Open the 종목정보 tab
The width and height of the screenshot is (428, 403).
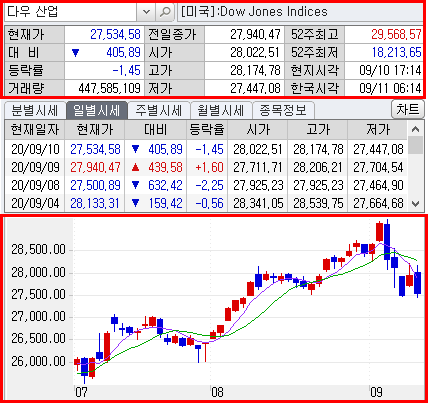click(283, 111)
